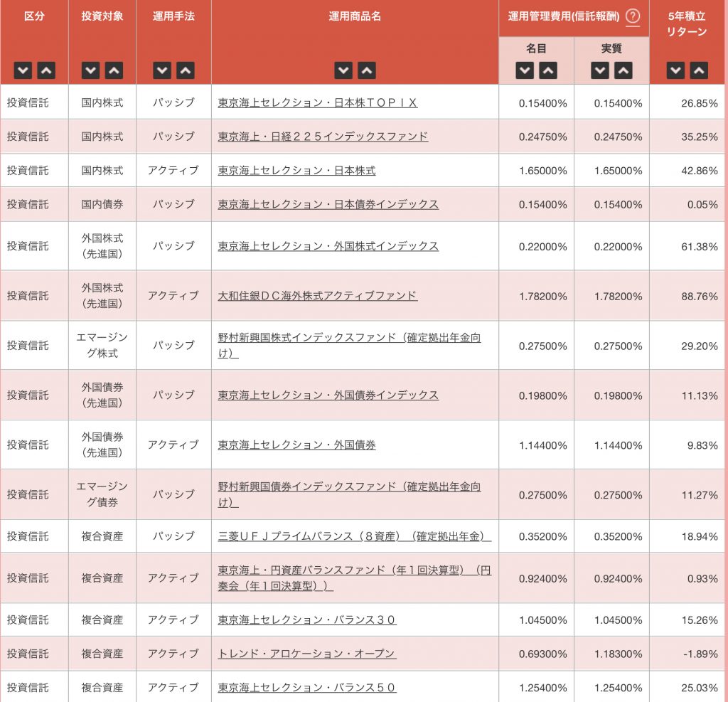Sort 5年積立リターン column ascending

[x=698, y=70]
